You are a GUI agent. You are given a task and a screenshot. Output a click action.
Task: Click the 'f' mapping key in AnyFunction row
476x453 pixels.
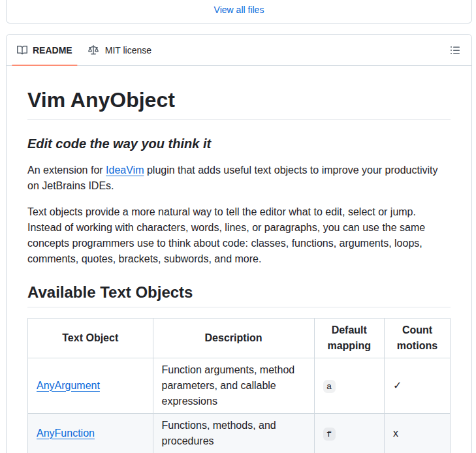tap(329, 434)
